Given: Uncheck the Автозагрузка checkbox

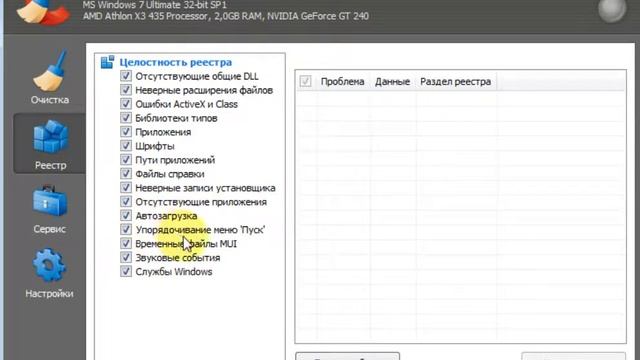Looking at the screenshot, I should (126, 216).
